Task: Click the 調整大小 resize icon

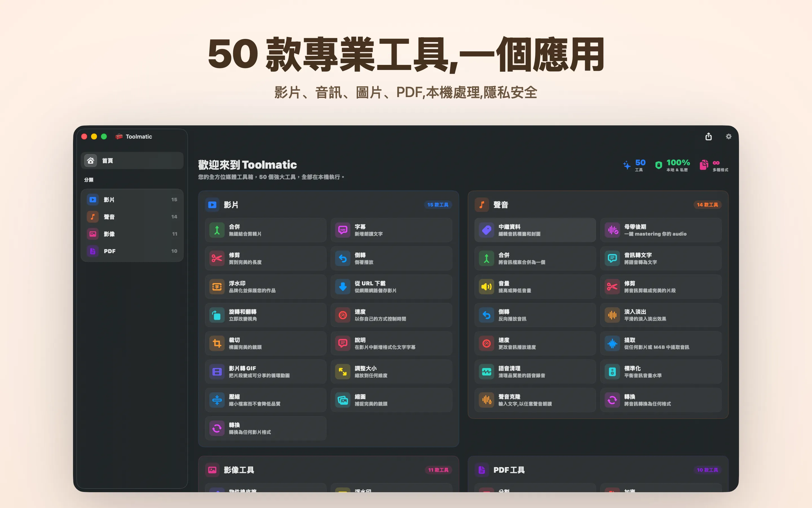Action: 343,372
